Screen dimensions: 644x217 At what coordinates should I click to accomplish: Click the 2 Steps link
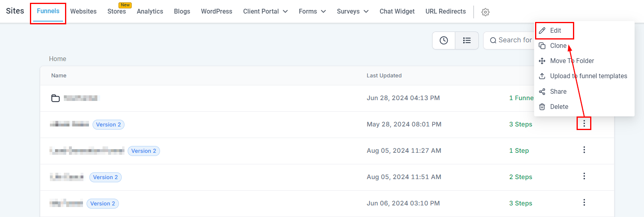[x=521, y=177]
